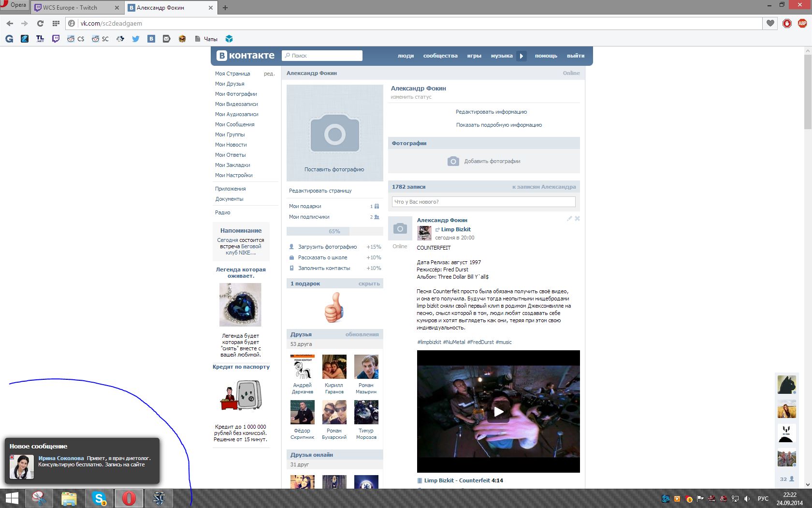The image size is (812, 508).
Task: Click выйти to log out
Action: pos(576,56)
